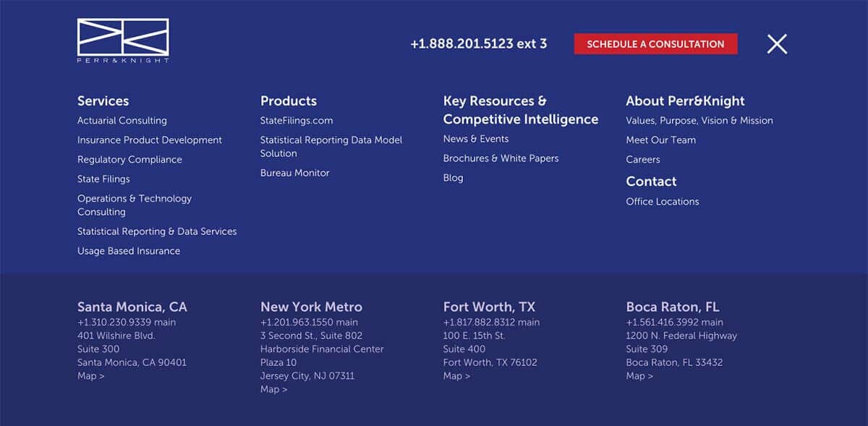Open Map link for Santa Monica office
868x426 pixels.
pyautogui.click(x=91, y=376)
